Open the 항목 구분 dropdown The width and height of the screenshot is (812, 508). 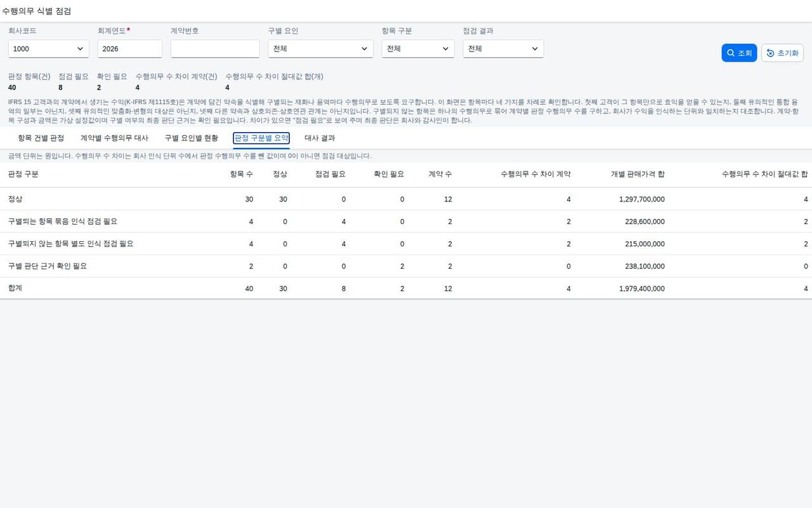click(418, 49)
